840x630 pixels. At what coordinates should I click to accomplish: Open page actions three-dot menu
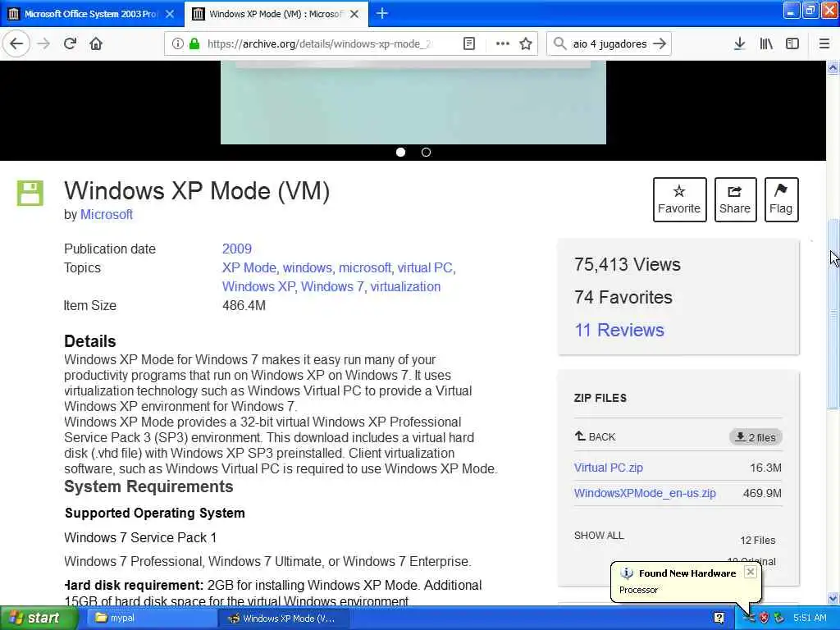[502, 43]
